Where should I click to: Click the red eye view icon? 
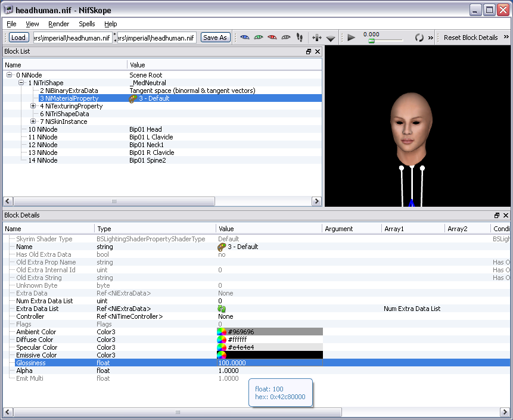coord(272,38)
